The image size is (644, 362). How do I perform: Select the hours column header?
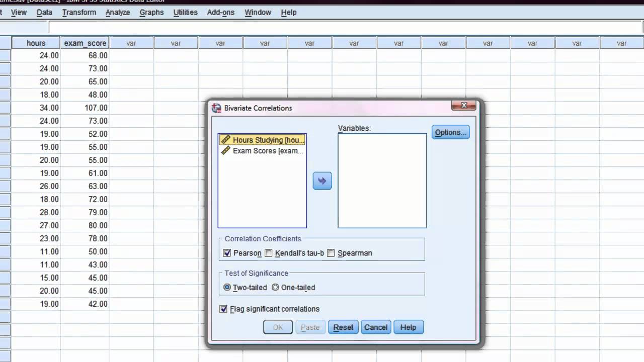point(36,43)
